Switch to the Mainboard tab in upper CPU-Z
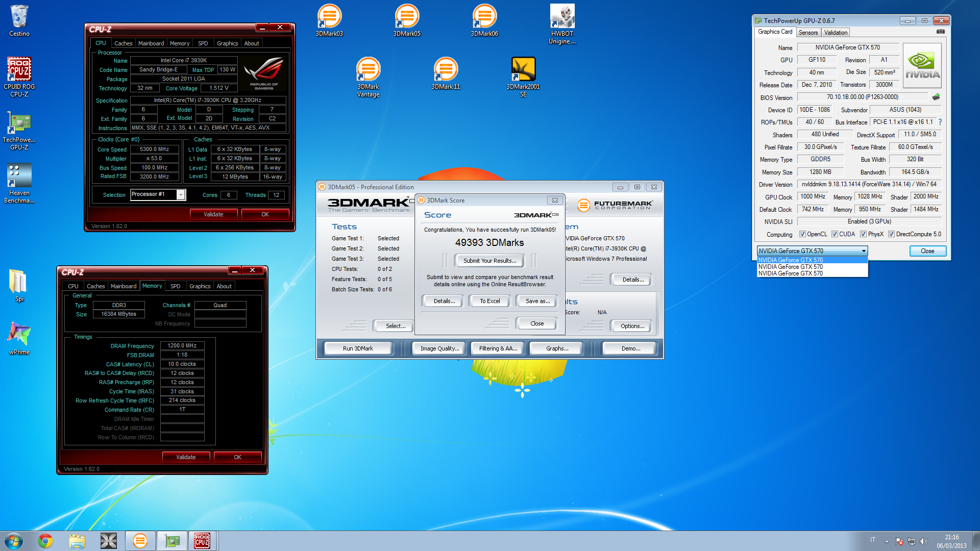 pyautogui.click(x=151, y=43)
